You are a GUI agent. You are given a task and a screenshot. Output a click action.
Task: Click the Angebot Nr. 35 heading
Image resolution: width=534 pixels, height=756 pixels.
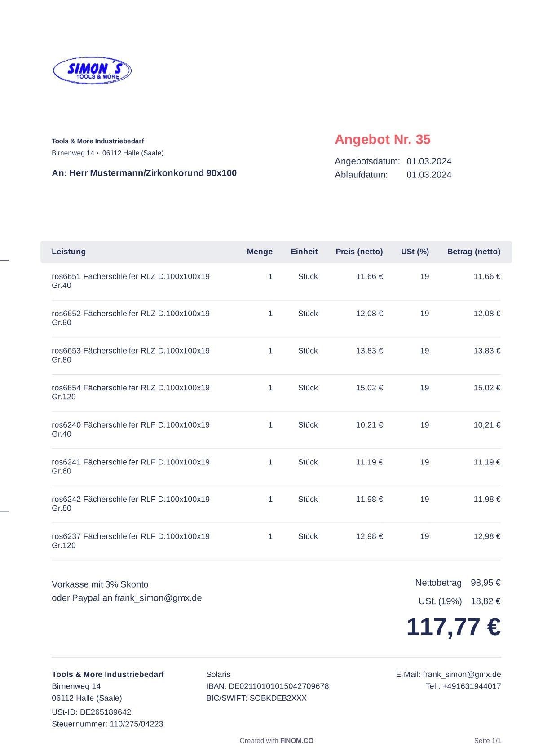click(382, 139)
